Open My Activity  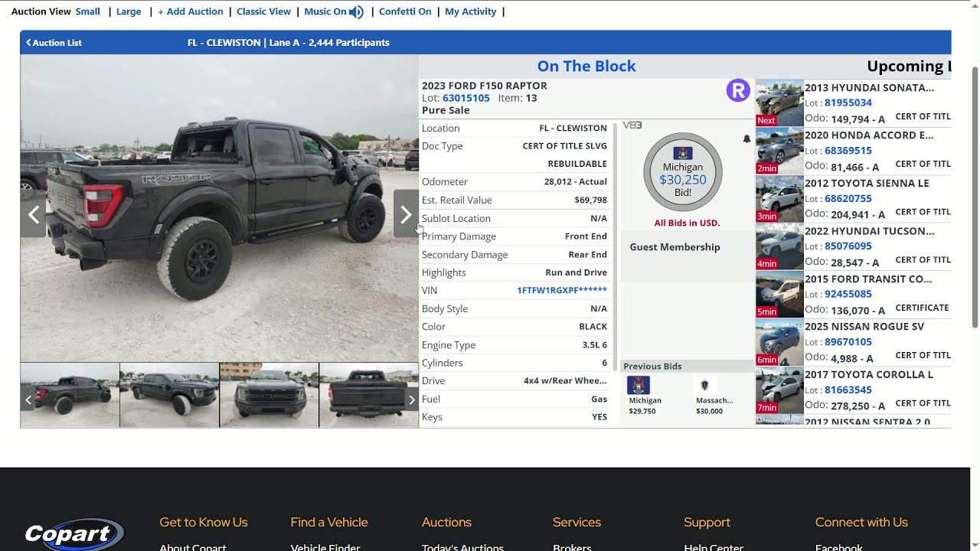470,11
